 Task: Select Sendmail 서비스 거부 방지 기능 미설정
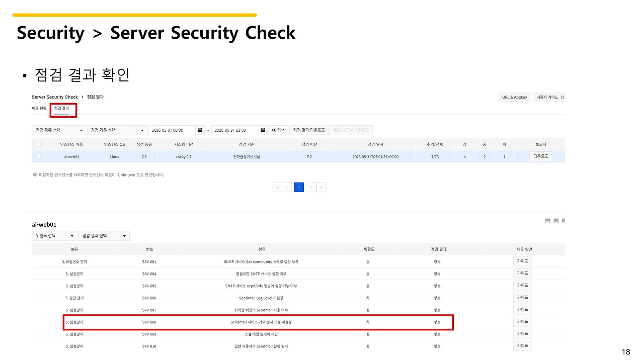(261, 322)
